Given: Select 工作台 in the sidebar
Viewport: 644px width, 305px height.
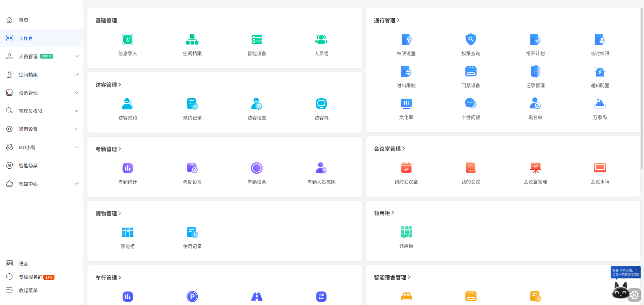Looking at the screenshot, I should tap(42, 38).
